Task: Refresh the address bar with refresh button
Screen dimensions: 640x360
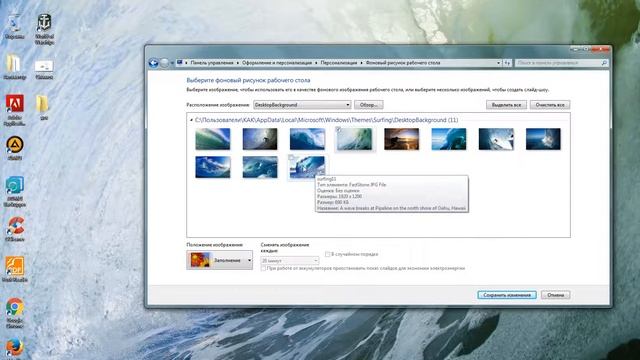Action: click(507, 63)
